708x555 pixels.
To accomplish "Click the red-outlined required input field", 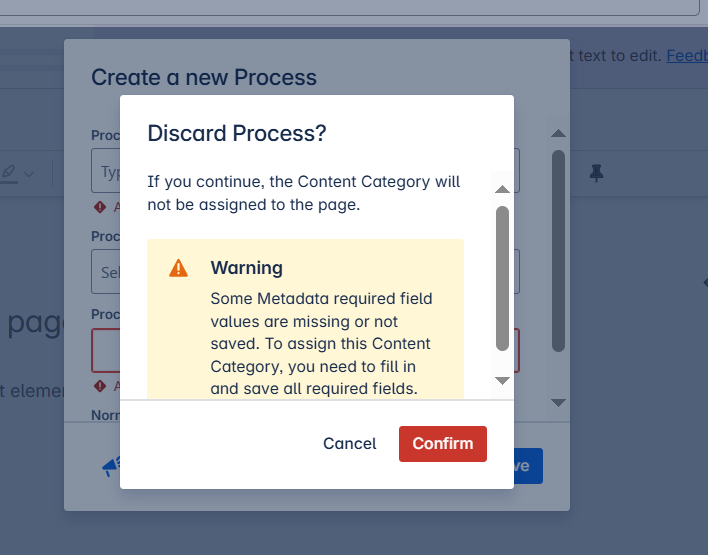I will point(106,351).
